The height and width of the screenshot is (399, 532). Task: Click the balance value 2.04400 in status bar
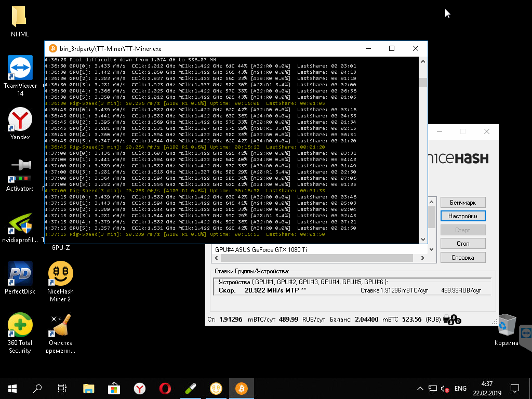pos(366,320)
